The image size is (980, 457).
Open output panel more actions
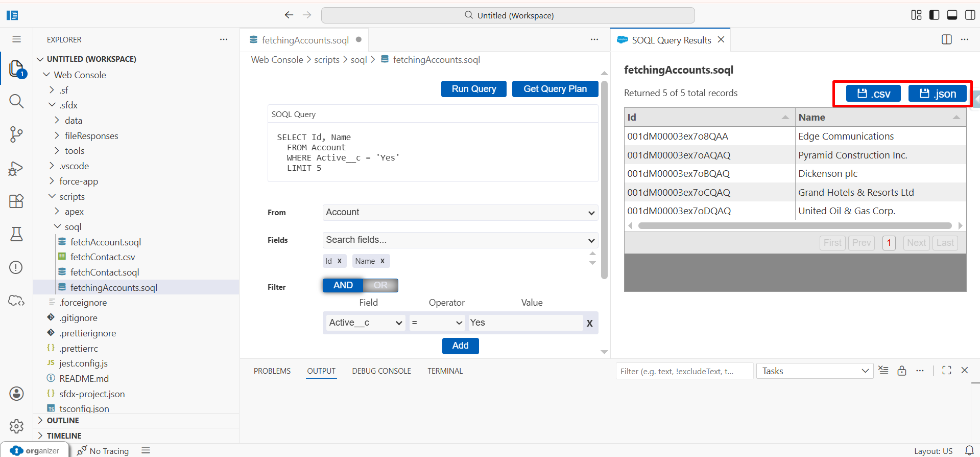click(920, 371)
